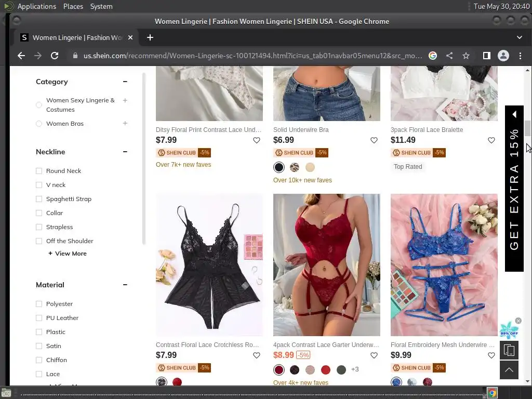Image resolution: width=532 pixels, height=399 pixels.
Task: Select Women Sexy Lingerie & Costumes category
Action: click(x=39, y=105)
